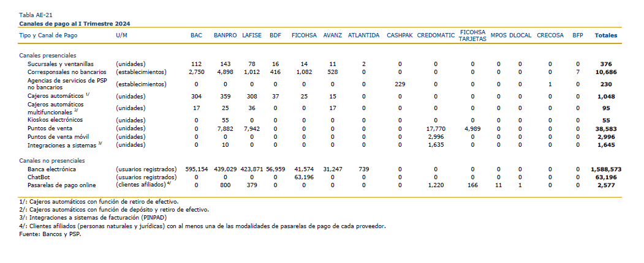Click the ATLANTIDA value 739
The image size is (644, 263).
pyautogui.click(x=363, y=169)
